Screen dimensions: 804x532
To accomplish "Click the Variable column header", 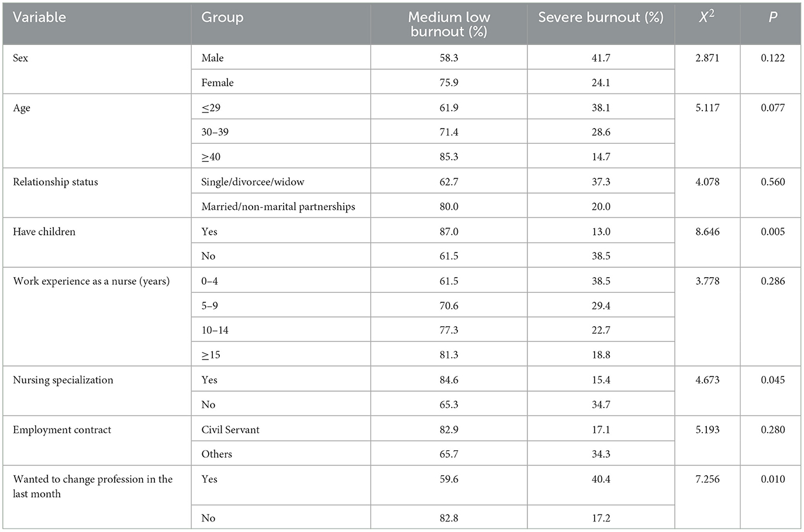I will click(x=40, y=18).
